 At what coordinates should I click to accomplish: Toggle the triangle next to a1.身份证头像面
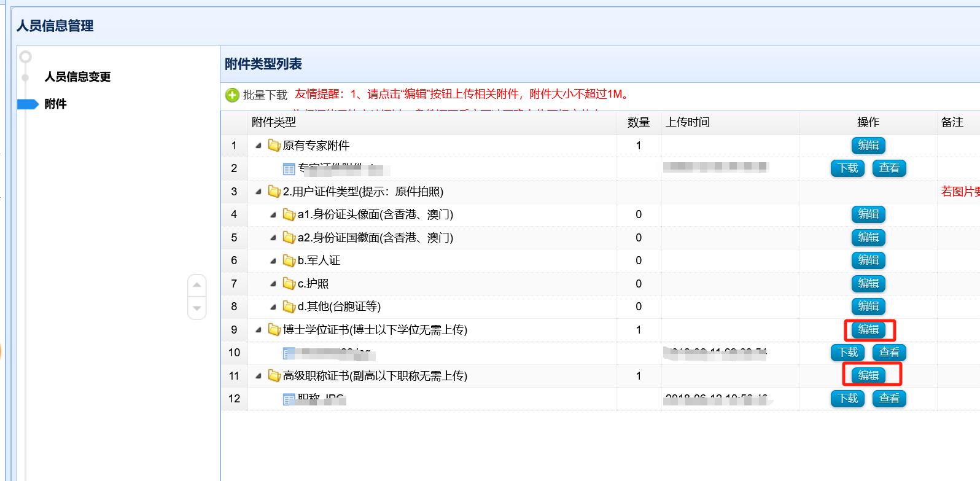pos(273,215)
